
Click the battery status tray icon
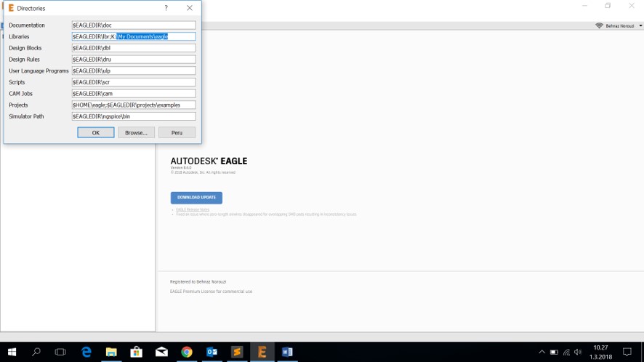click(x=554, y=352)
